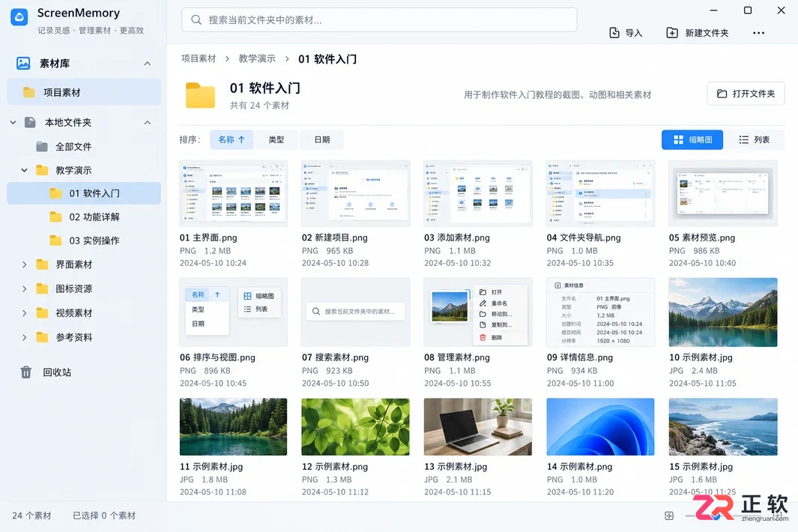This screenshot has height=532, width=798.
Task: Expand the 视频素材 tree node
Action: 24,312
